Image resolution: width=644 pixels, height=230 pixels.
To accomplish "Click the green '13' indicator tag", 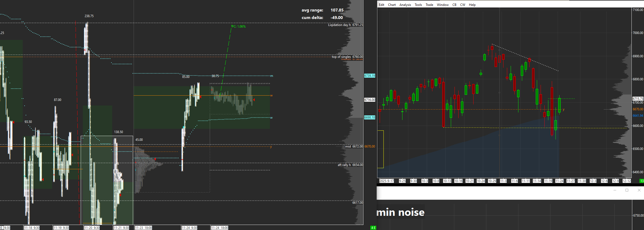I will tap(642, 181).
